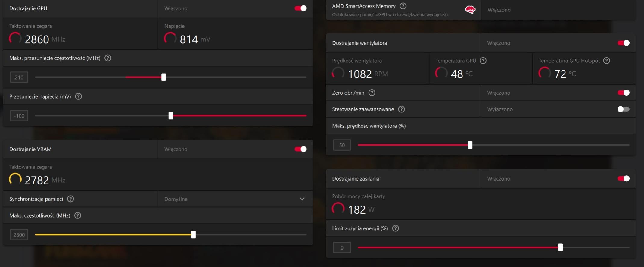
Task: Click the Maks. prędkość wentylatora slider handle
Action: tap(470, 145)
